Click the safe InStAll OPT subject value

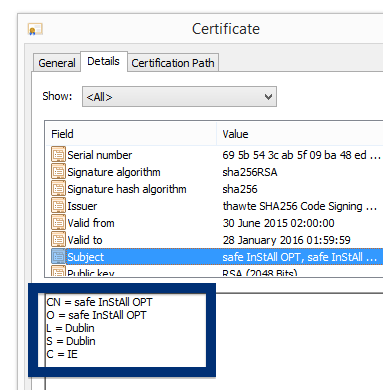pos(300,257)
